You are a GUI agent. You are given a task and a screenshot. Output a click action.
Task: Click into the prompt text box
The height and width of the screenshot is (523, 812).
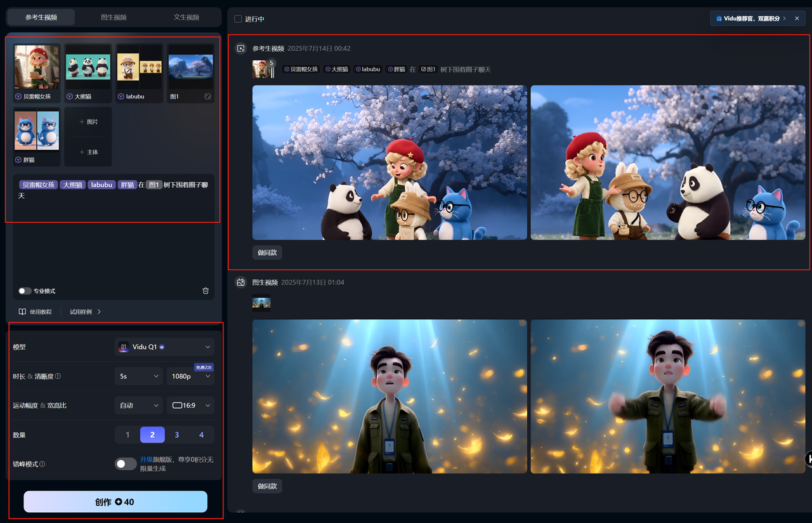click(114, 228)
